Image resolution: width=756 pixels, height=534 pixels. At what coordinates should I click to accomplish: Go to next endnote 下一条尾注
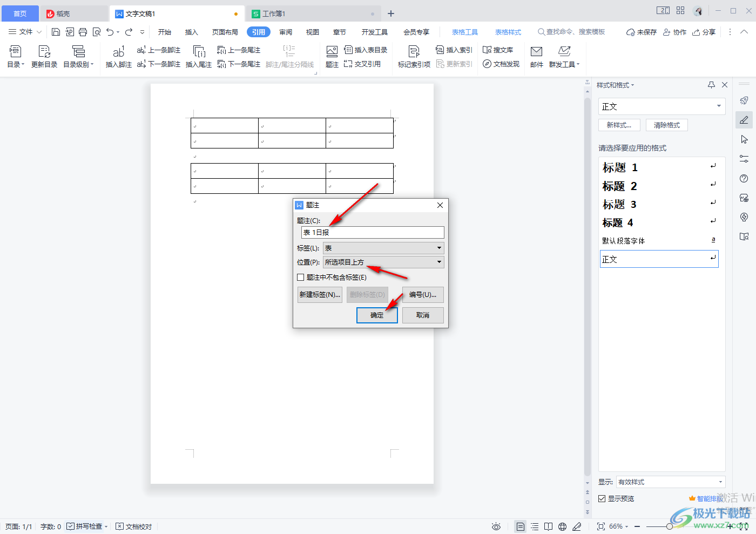pos(239,64)
